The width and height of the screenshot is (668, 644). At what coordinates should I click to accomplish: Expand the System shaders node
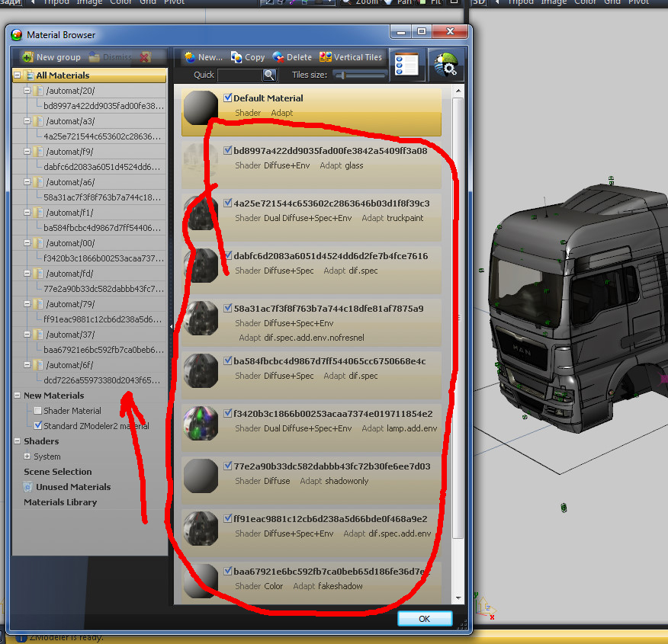coord(27,457)
